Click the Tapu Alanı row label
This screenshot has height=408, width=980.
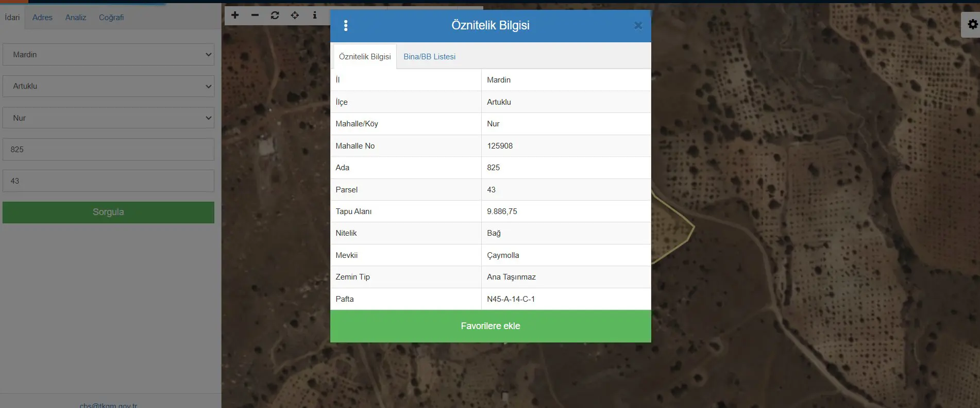pyautogui.click(x=353, y=211)
